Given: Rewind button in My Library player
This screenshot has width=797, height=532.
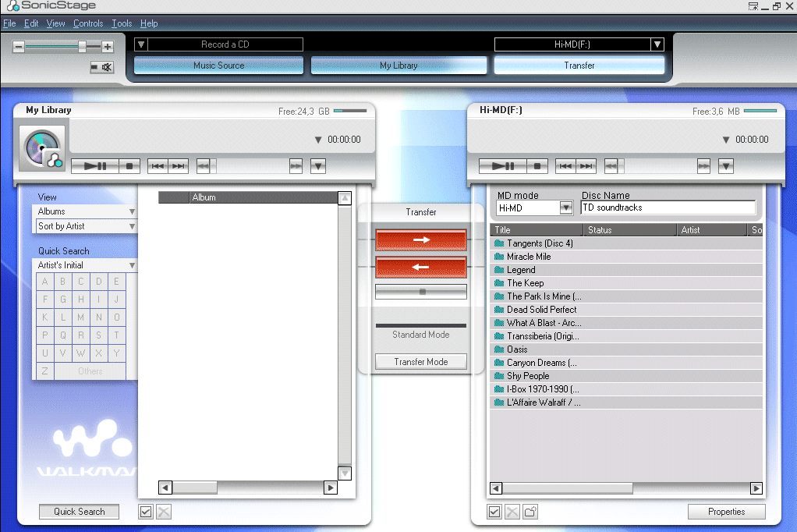Looking at the screenshot, I should tap(203, 166).
